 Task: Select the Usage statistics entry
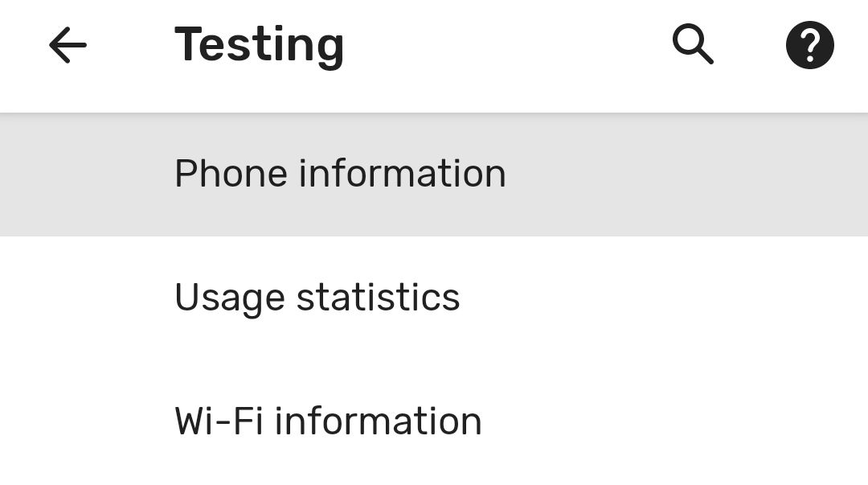(317, 298)
